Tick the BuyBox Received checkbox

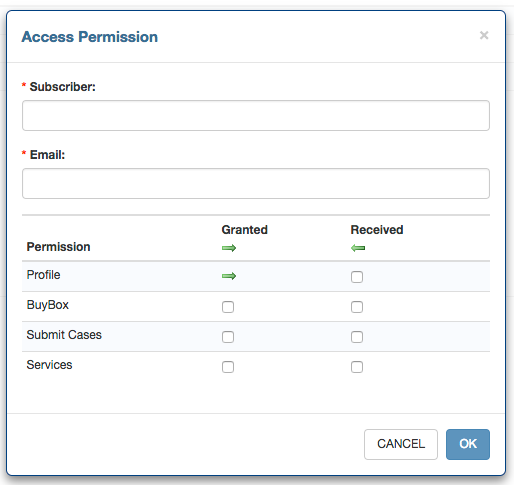click(357, 307)
